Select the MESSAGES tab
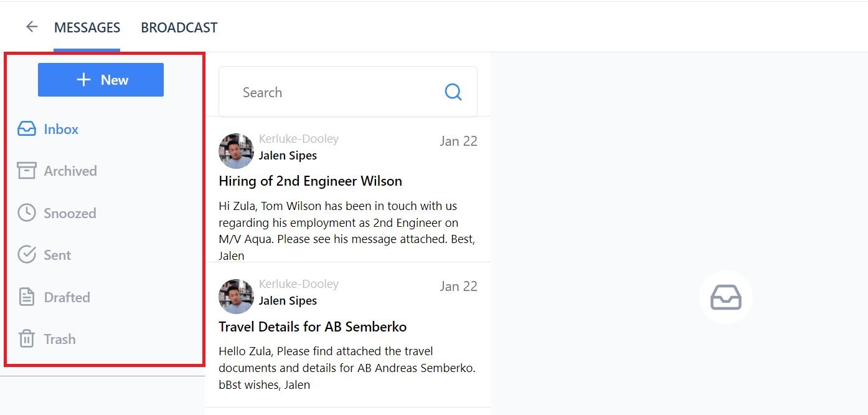 point(87,27)
